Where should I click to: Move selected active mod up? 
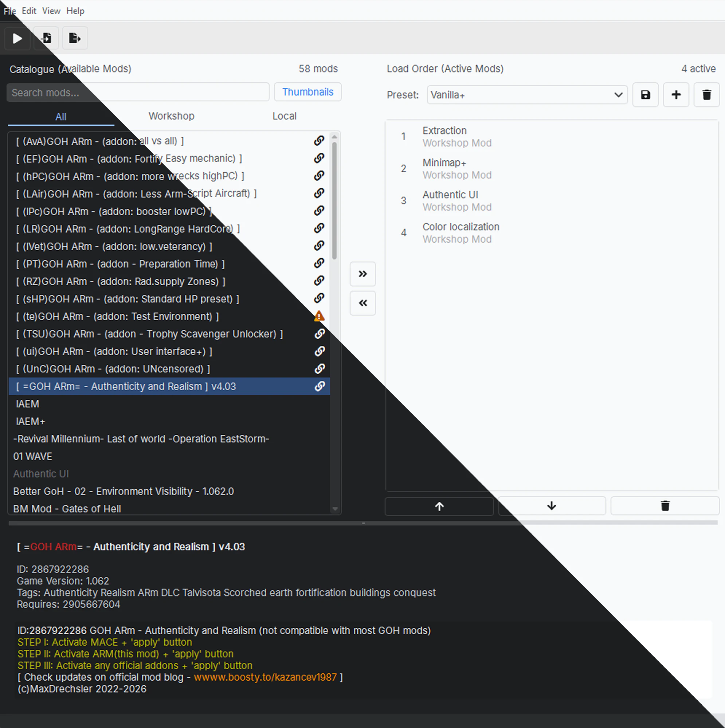click(439, 506)
